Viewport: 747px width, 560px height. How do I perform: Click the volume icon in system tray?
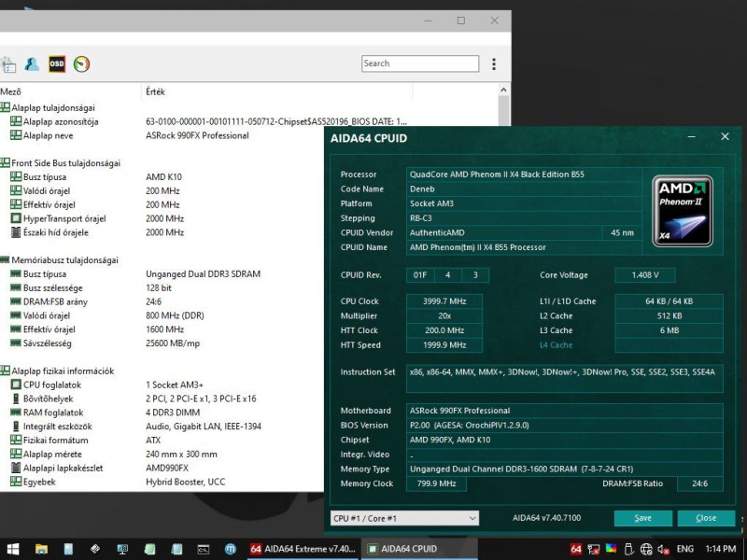663,549
